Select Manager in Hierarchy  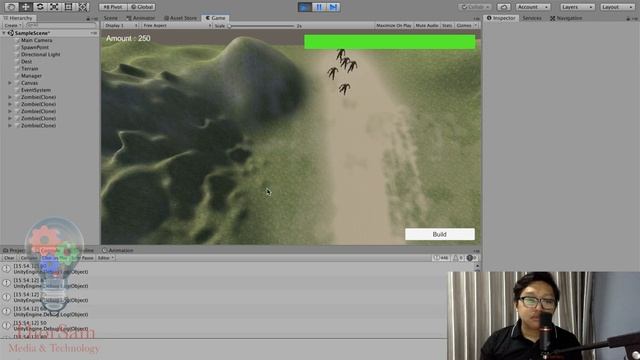click(31, 76)
